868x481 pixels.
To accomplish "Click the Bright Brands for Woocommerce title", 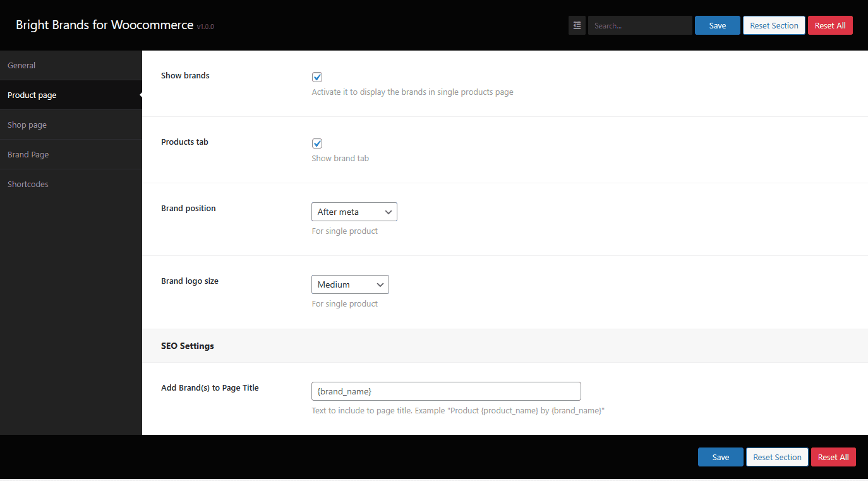I will coord(105,25).
